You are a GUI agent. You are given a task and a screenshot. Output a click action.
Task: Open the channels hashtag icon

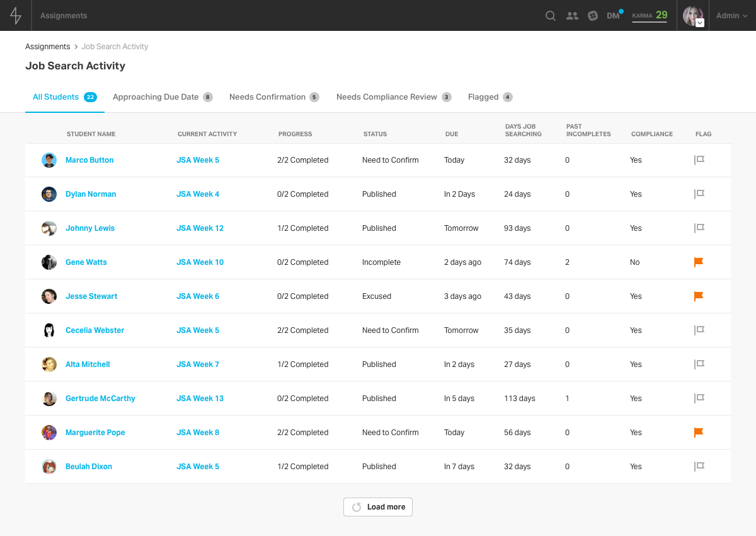click(x=592, y=15)
